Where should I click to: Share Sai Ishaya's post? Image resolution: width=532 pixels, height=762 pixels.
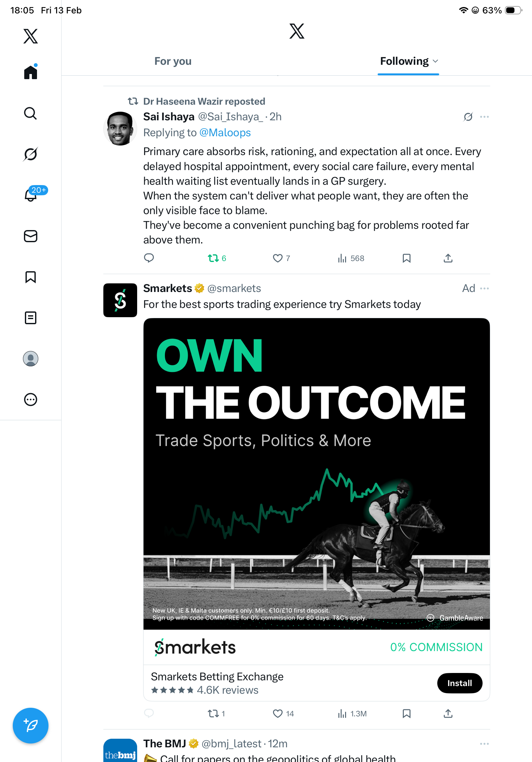[x=448, y=258]
